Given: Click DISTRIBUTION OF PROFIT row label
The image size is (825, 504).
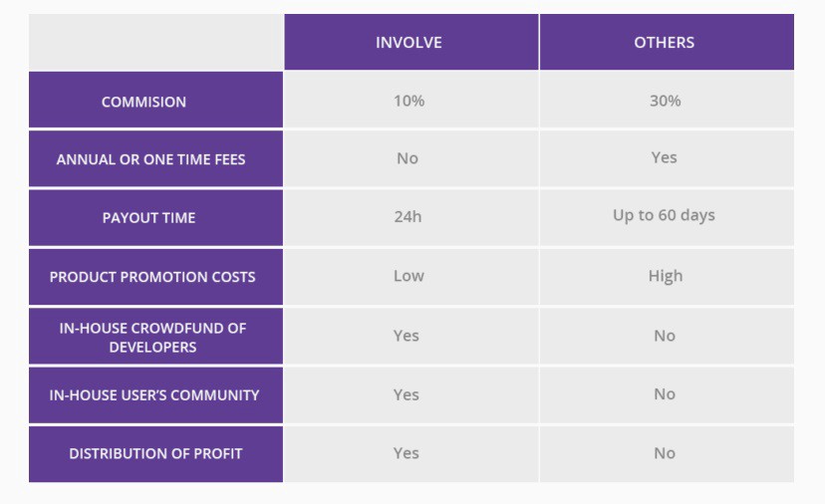Looking at the screenshot, I should [155, 454].
